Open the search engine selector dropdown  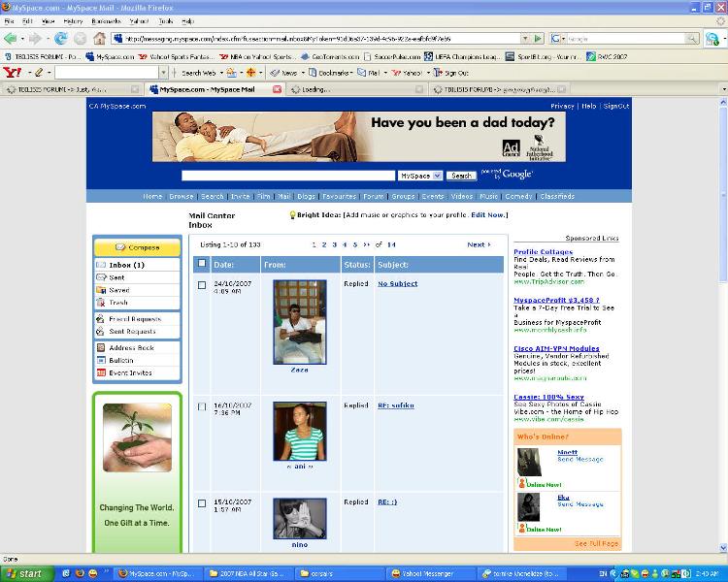tap(557, 39)
